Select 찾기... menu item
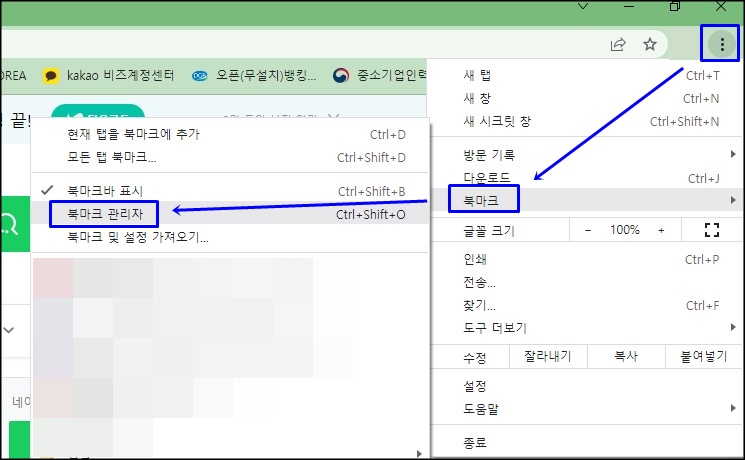 coord(587,306)
